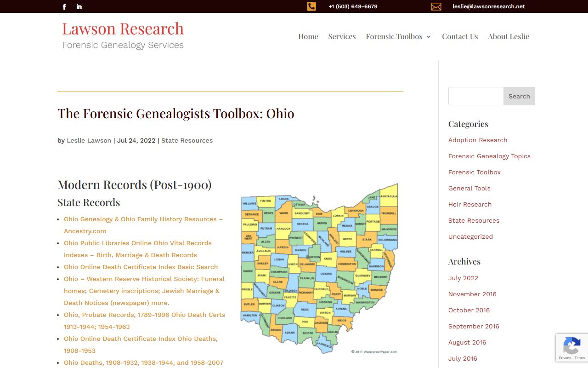
Task: Click the Ohio county map image
Action: tap(319, 268)
